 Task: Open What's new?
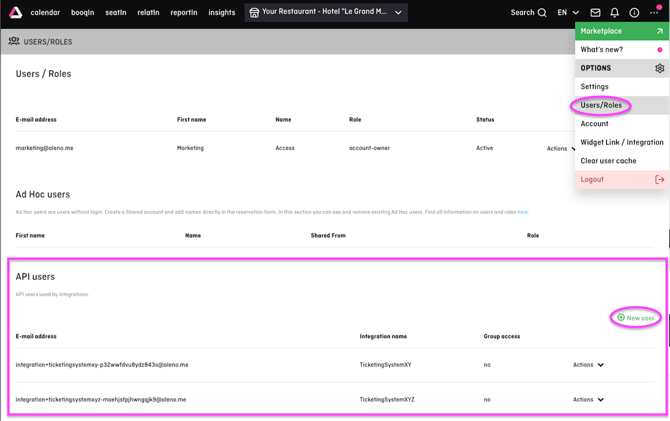point(622,50)
